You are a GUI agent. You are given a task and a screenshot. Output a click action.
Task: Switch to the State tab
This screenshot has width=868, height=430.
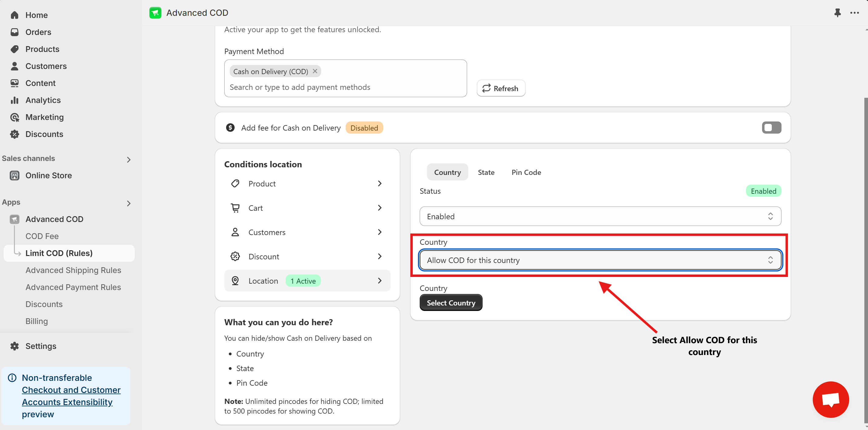[x=486, y=172]
